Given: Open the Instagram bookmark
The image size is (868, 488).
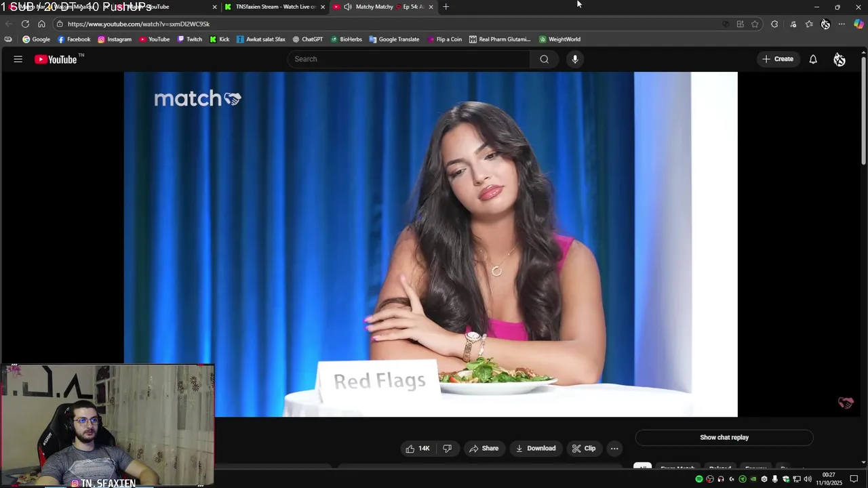Looking at the screenshot, I should pos(115,39).
